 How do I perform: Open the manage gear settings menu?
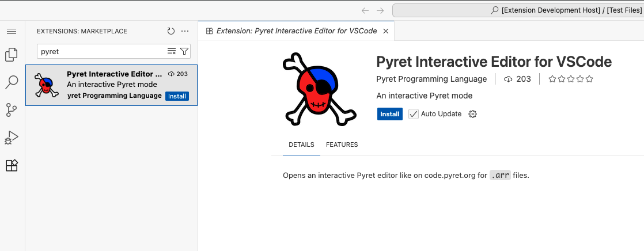click(473, 114)
